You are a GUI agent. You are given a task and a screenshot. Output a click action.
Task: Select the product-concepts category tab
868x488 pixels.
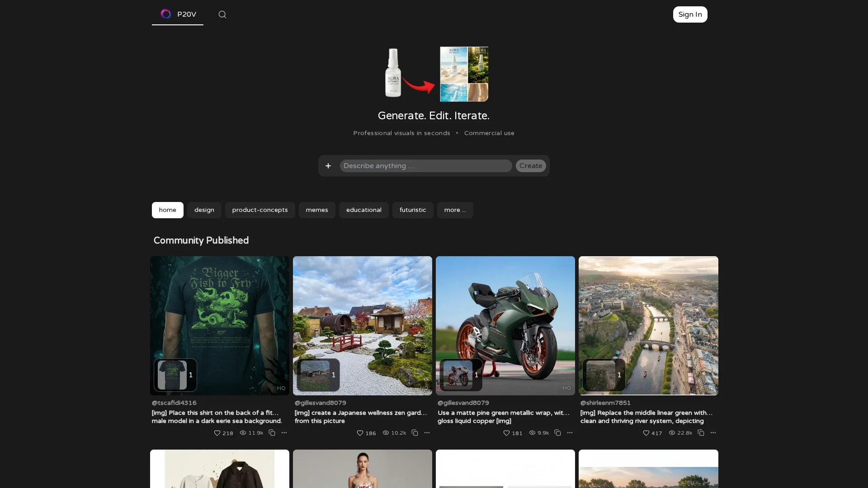(260, 210)
